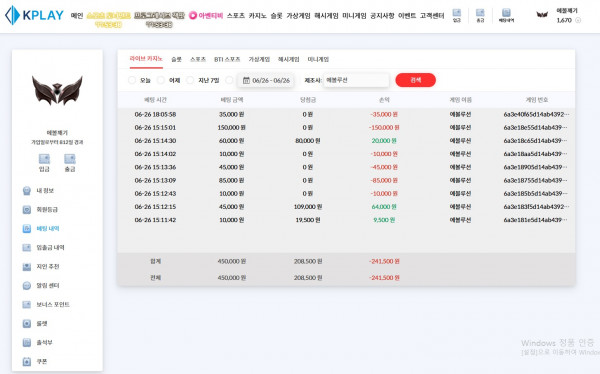This screenshot has height=374, width=600.
Task: Select the 어제 radio button
Action: [x=161, y=80]
